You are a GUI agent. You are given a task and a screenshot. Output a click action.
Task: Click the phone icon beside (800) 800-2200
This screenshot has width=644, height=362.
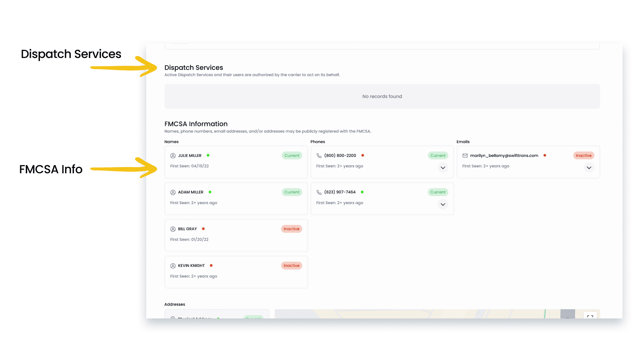coord(319,156)
